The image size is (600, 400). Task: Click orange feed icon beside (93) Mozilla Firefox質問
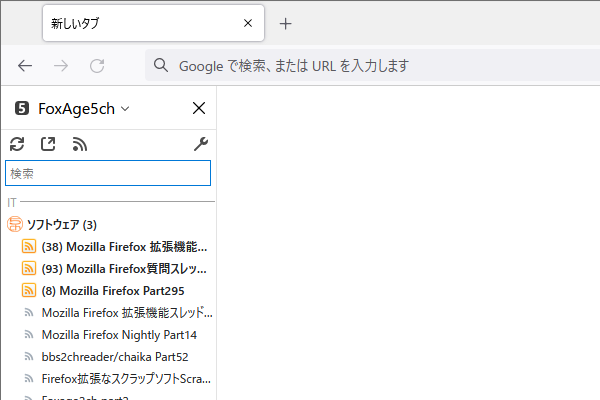29,268
